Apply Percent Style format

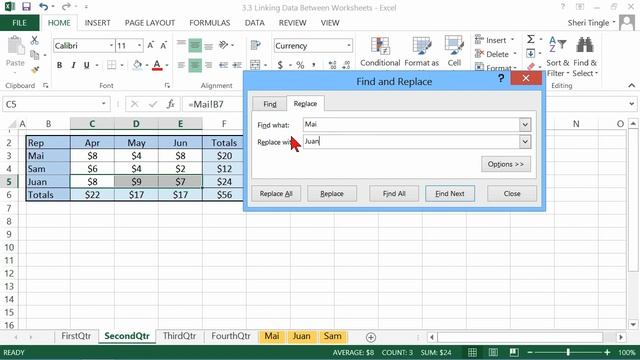(300, 65)
